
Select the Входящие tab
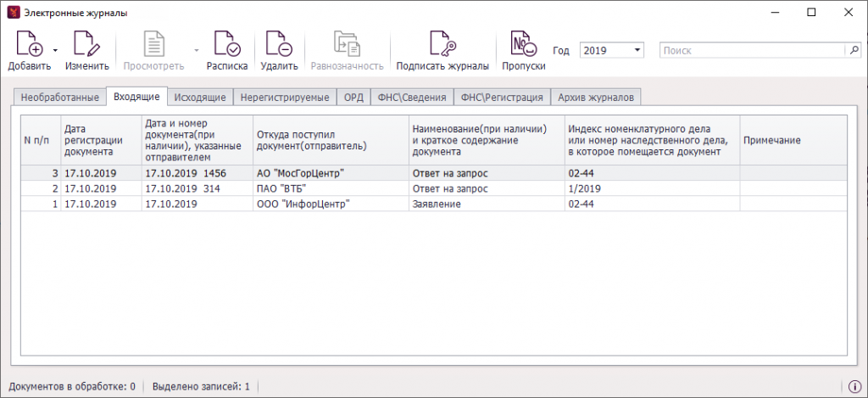pos(136,97)
